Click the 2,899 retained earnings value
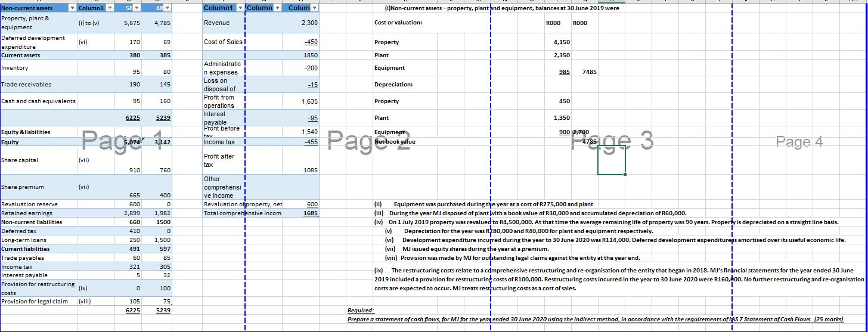 click(127, 213)
